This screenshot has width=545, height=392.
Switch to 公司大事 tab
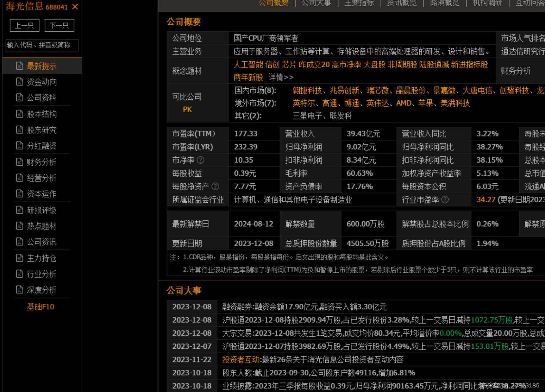pyautogui.click(x=317, y=3)
